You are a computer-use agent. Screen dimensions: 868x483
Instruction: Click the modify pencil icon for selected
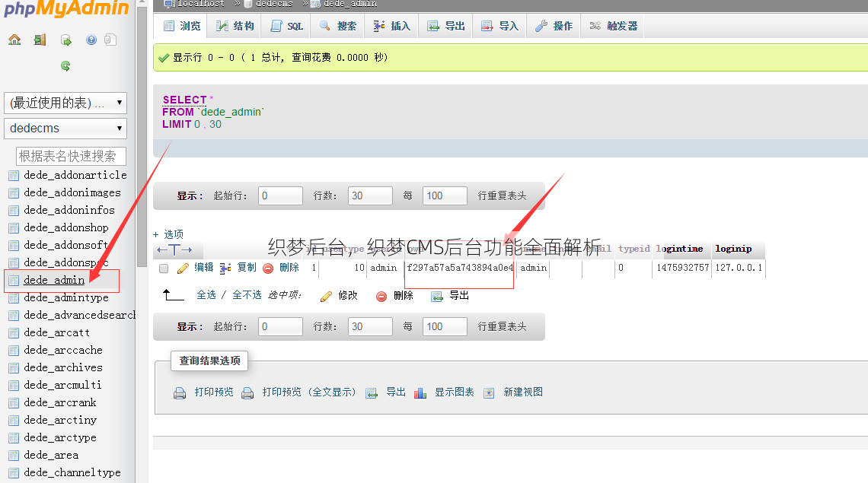point(326,297)
